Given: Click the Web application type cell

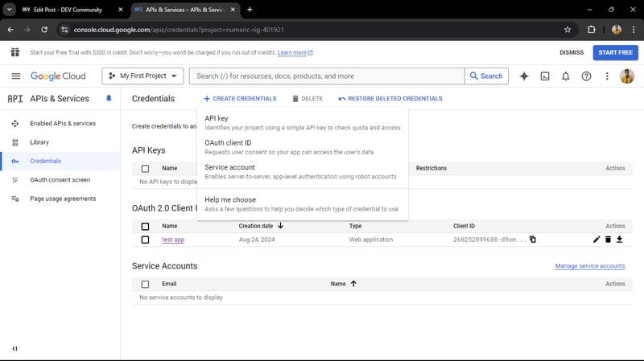Looking at the screenshot, I should 371,240.
